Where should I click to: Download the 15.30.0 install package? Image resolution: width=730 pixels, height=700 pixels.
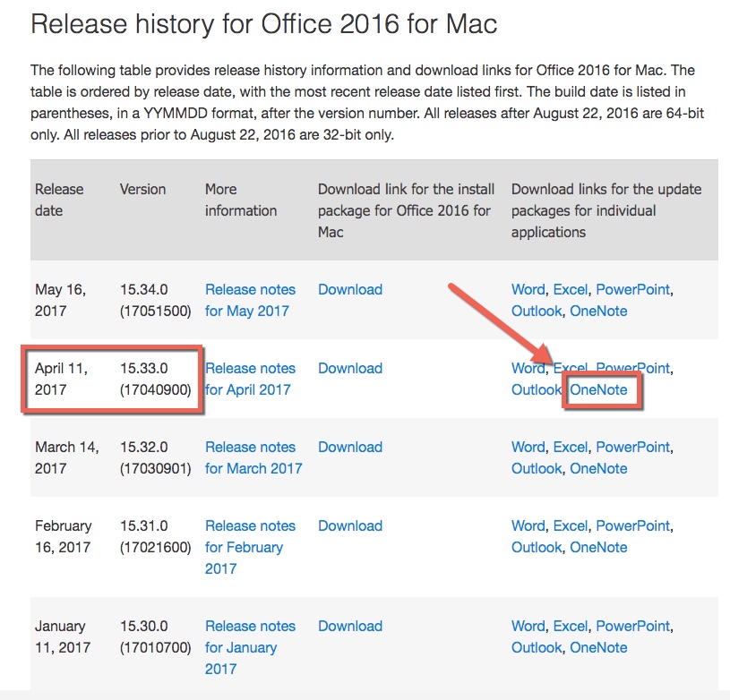[x=350, y=626]
